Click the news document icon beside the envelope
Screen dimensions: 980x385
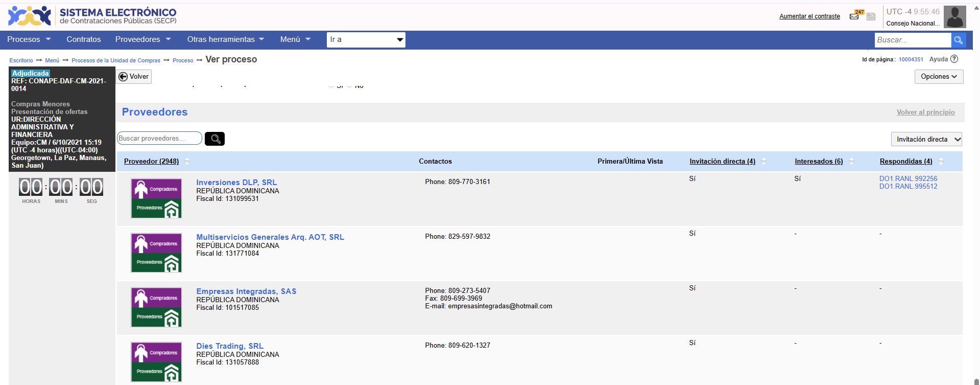(871, 17)
